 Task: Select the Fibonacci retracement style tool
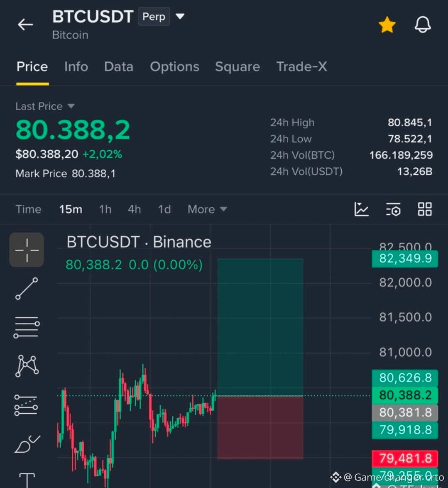[26, 405]
